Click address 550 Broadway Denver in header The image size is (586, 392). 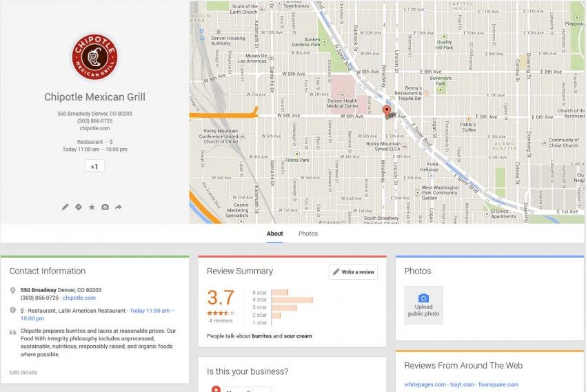[94, 114]
